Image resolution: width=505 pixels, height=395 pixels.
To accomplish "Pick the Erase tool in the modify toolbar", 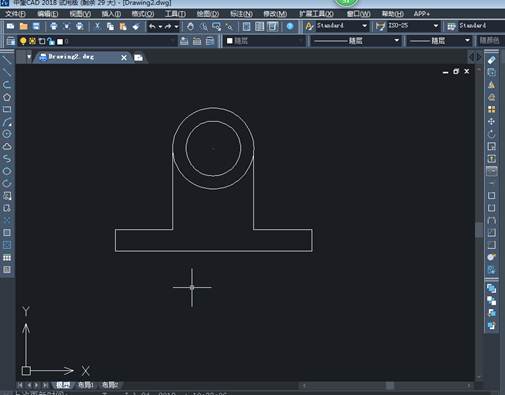I will tap(492, 60).
